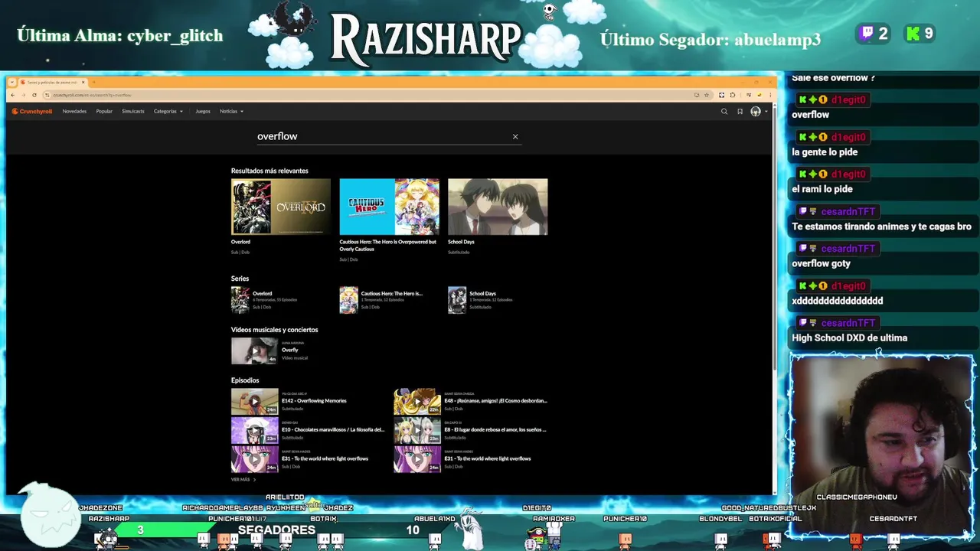Click the Overfly video title text
Image resolution: width=980 pixels, height=551 pixels.
[x=290, y=350]
